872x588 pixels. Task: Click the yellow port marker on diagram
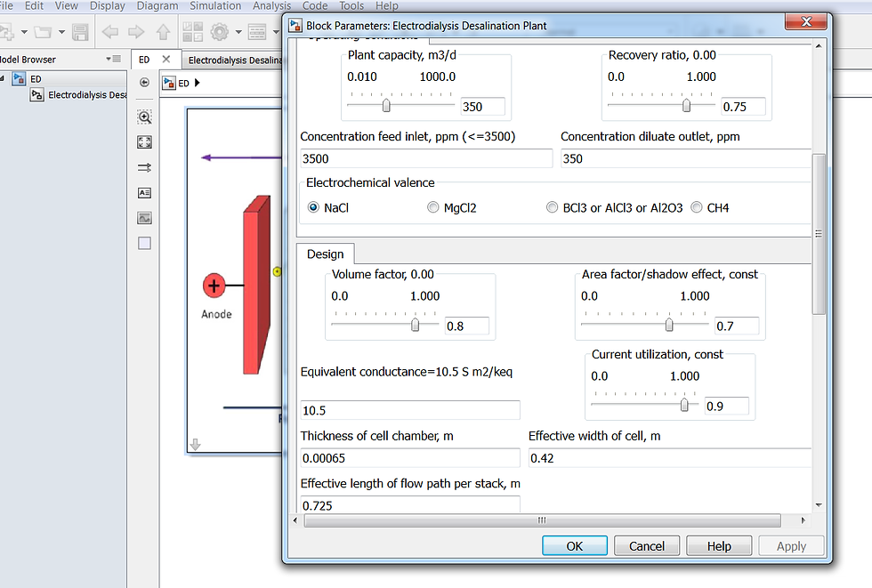click(x=277, y=272)
